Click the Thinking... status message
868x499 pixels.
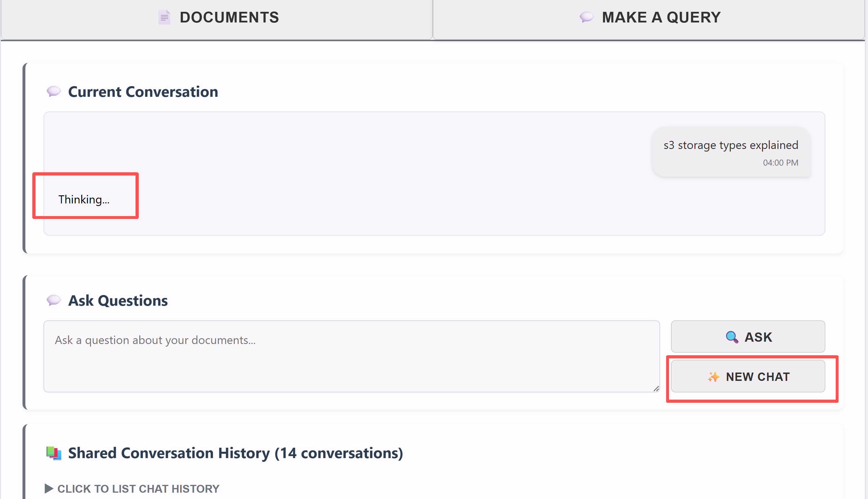(84, 199)
